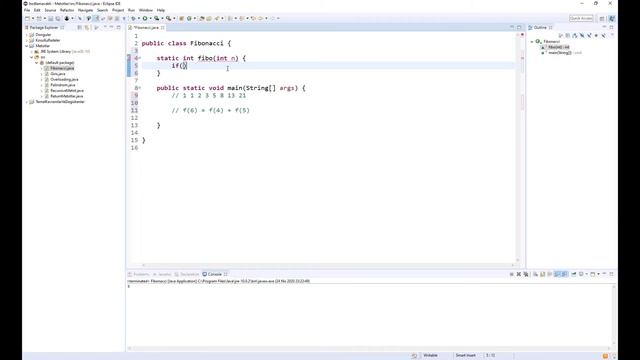The image size is (640, 360).
Task: Click the Save disk toolbar icon
Action: pyautogui.click(x=51, y=18)
